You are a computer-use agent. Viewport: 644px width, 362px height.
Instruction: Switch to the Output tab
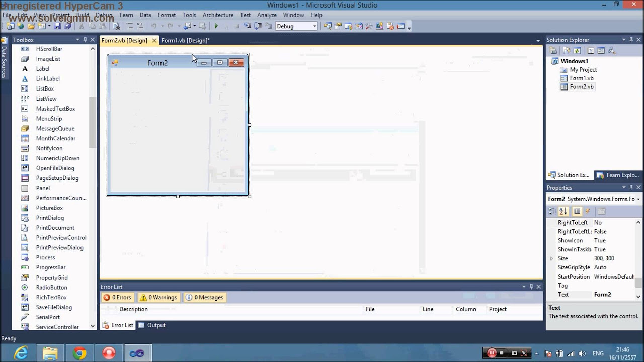[x=152, y=325]
